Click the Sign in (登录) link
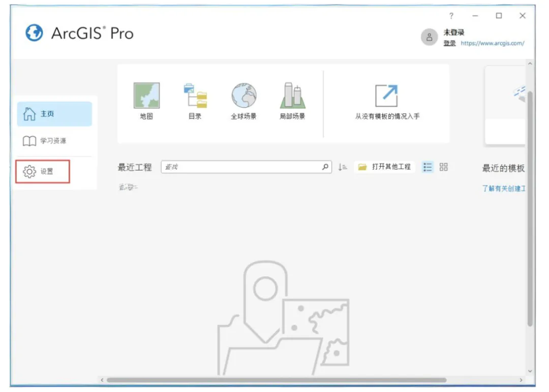The width and height of the screenshot is (549, 392). [449, 43]
